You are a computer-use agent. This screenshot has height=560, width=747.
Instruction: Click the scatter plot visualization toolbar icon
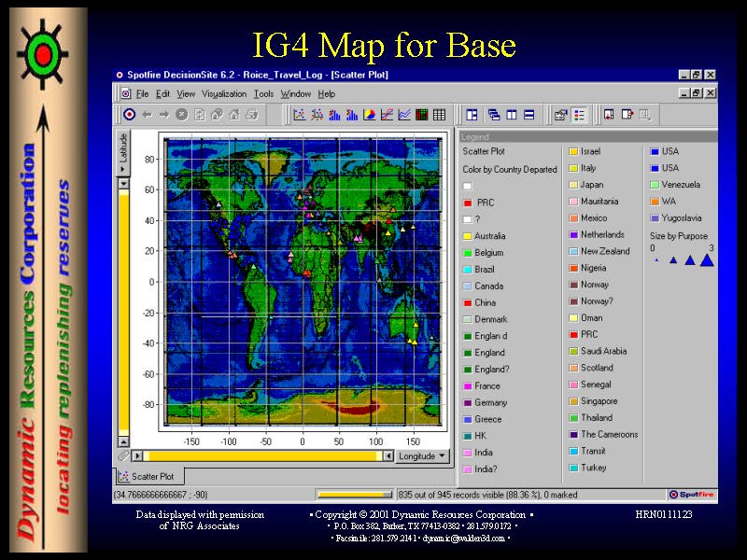click(x=300, y=115)
